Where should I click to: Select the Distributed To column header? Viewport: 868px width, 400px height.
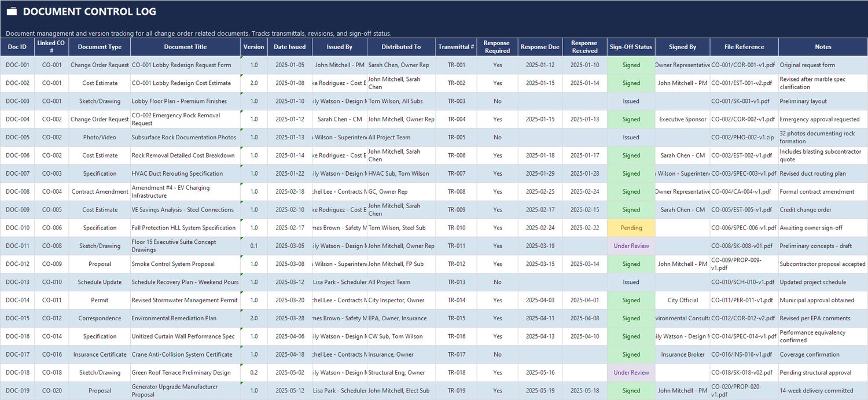(402, 47)
